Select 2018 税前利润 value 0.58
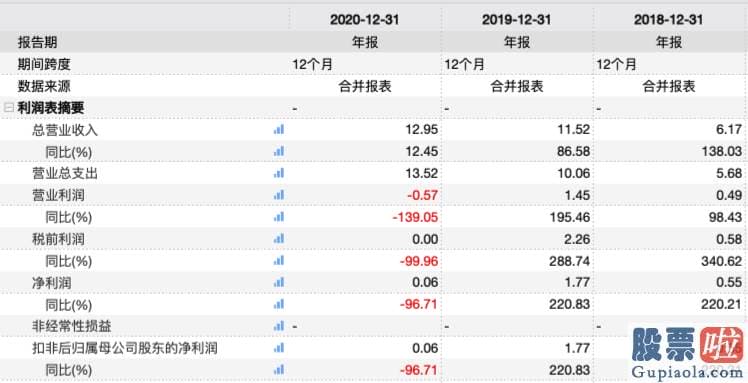This screenshot has width=748, height=383. pos(728,239)
